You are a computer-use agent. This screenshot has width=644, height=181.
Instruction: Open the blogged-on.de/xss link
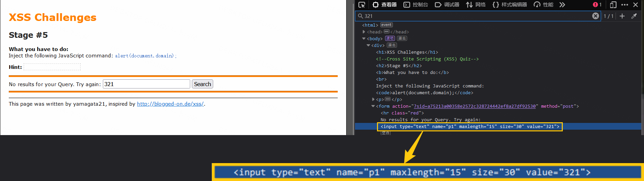(x=170, y=104)
